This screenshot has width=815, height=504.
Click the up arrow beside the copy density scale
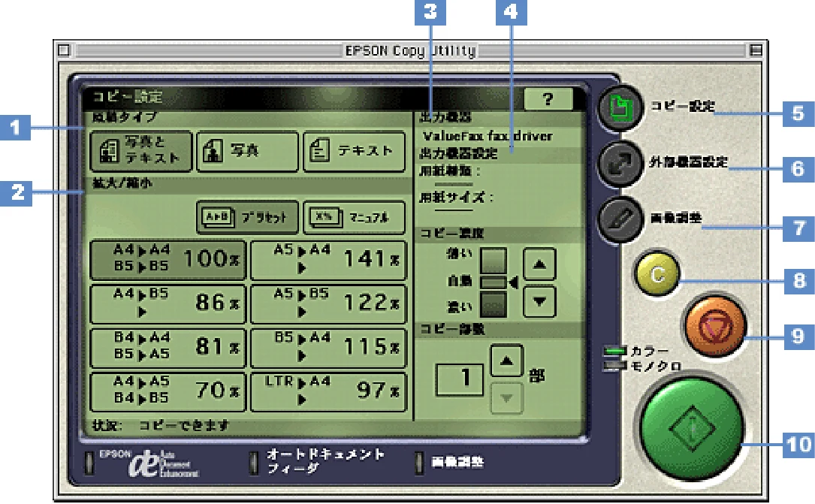539,264
